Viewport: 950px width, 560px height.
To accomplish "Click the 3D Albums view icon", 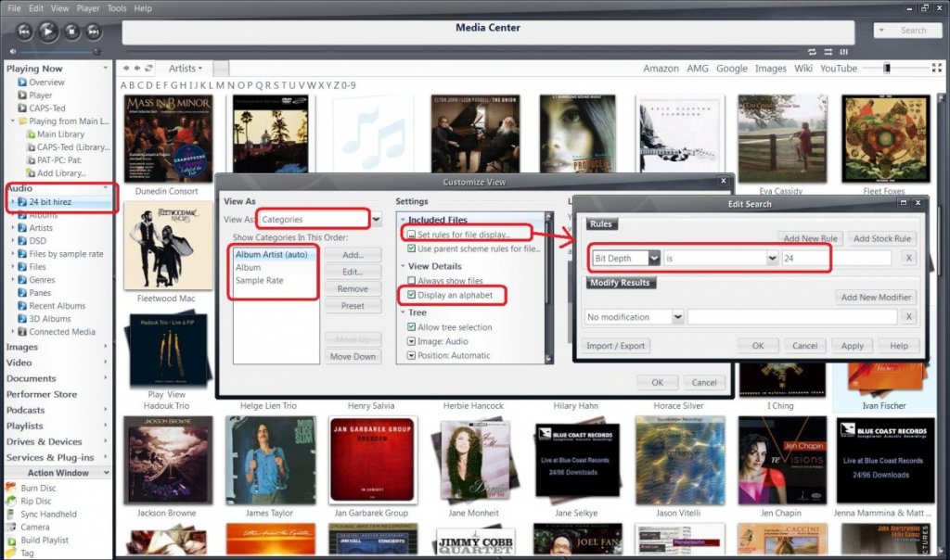I will (x=22, y=319).
